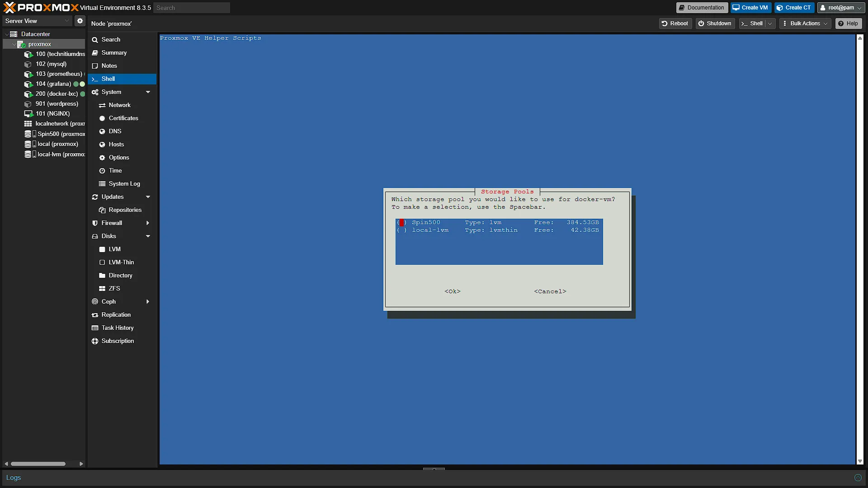Viewport: 868px width, 488px height.
Task: Open the Server View dropdown
Action: (x=37, y=21)
